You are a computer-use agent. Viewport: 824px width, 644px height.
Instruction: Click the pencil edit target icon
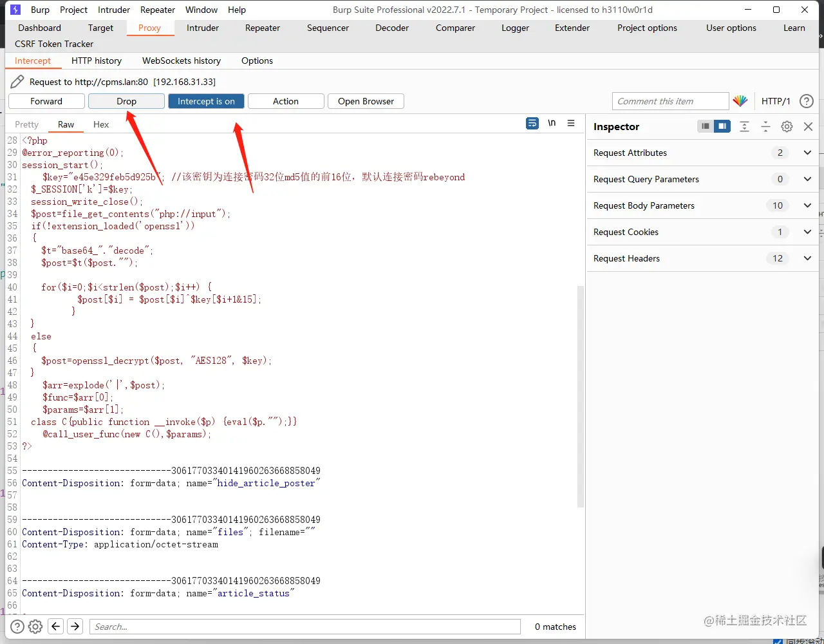(x=17, y=82)
